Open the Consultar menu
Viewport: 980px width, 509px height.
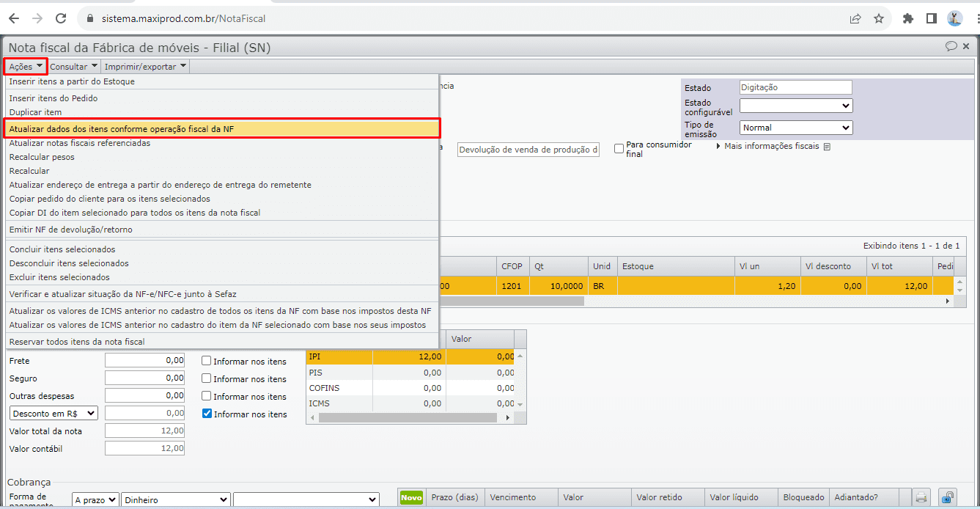(73, 66)
